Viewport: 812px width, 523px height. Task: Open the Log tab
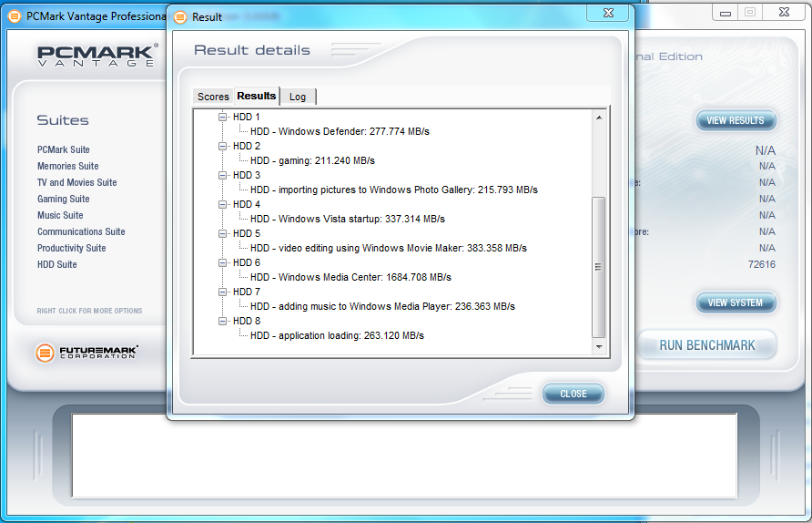pos(298,97)
